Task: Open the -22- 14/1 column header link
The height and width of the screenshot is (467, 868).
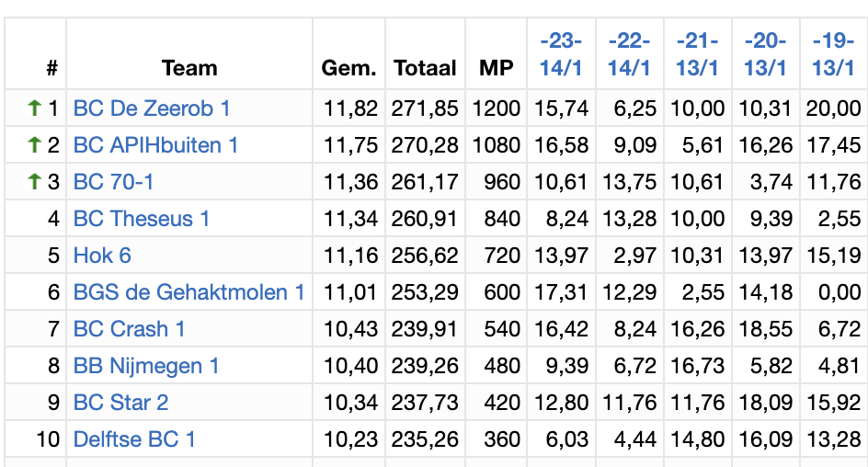Action: point(629,54)
